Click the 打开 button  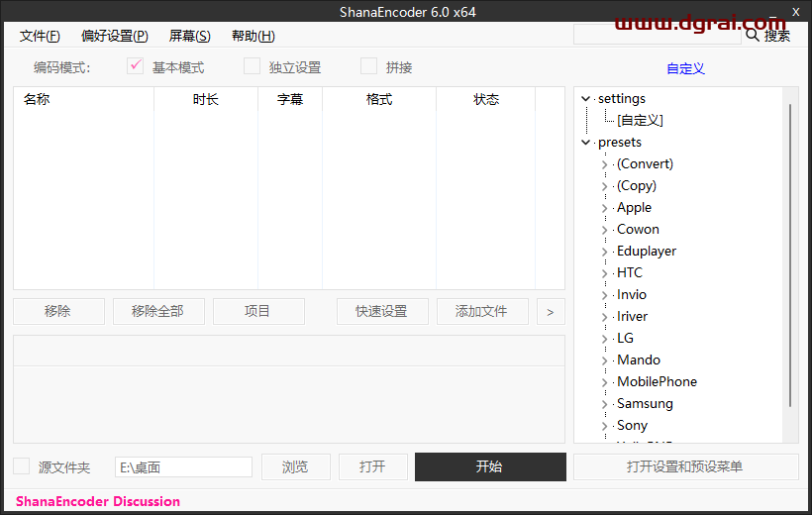coord(373,466)
